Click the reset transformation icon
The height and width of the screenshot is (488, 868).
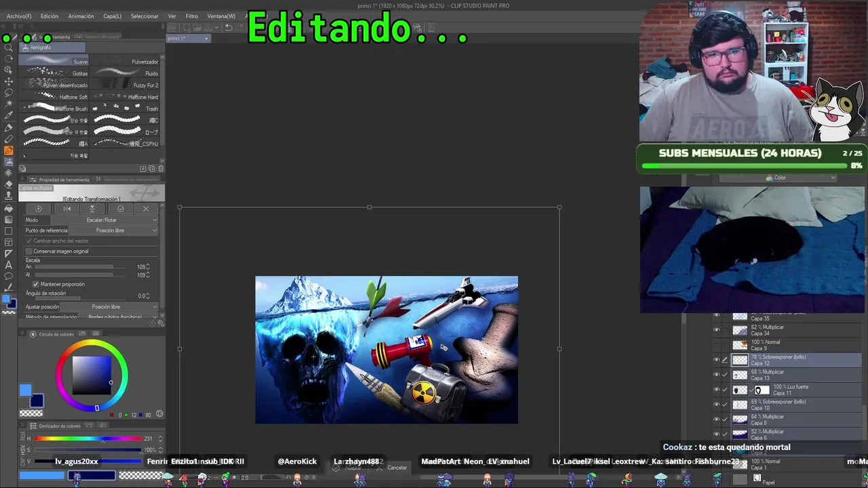click(39, 209)
